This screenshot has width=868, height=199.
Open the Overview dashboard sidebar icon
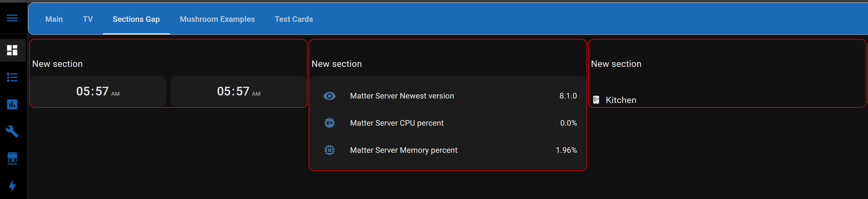[x=12, y=50]
